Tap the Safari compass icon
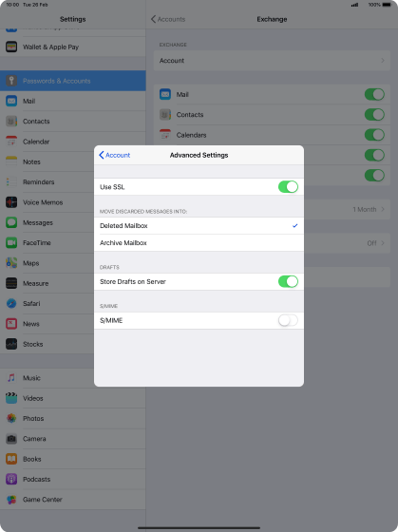 click(x=11, y=303)
